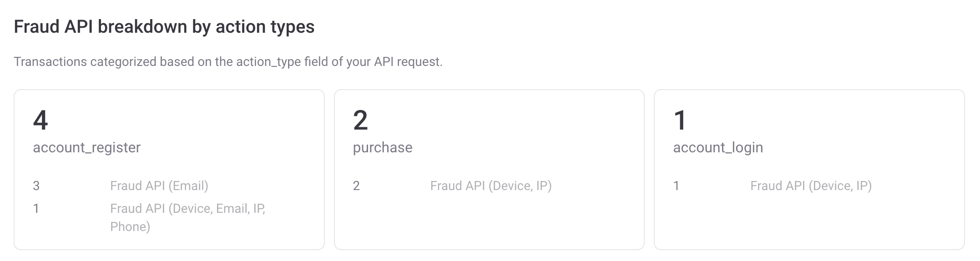This screenshot has width=980, height=261.
Task: Click the account_register card
Action: point(169,170)
